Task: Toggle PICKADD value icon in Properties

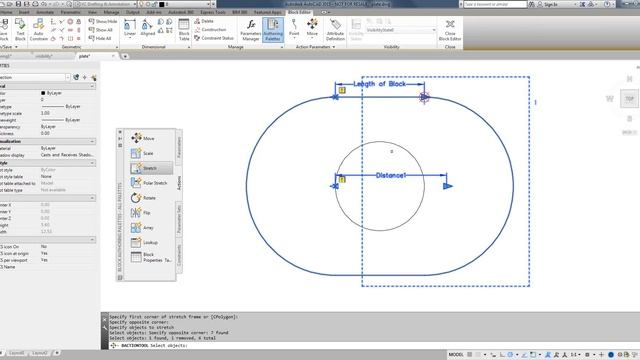Action: [76, 77]
